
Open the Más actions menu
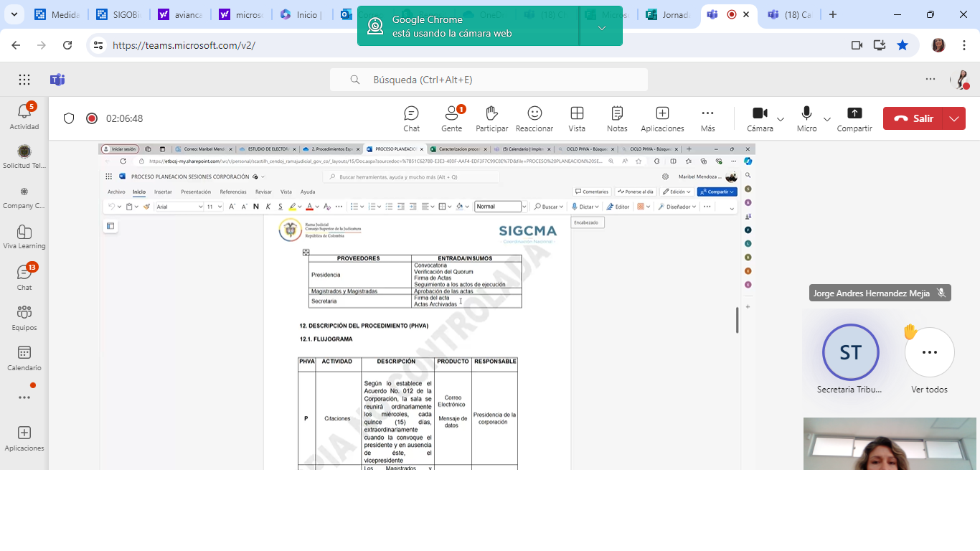point(707,118)
